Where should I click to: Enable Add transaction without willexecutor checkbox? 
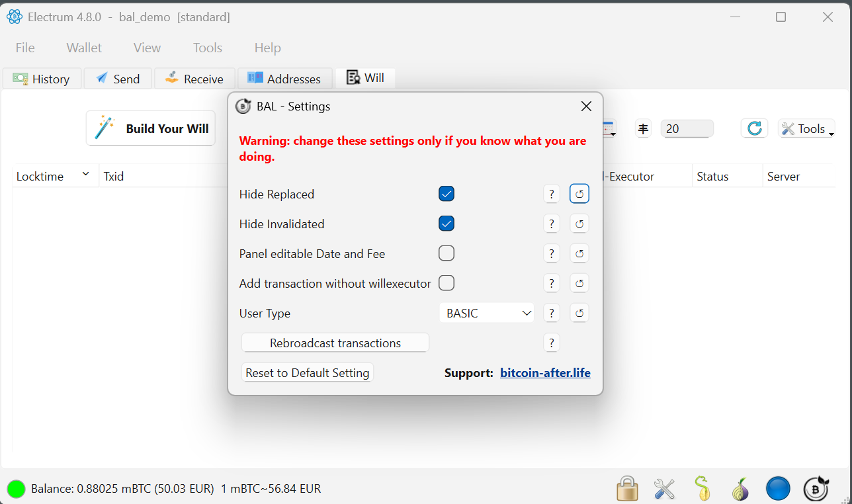447,283
